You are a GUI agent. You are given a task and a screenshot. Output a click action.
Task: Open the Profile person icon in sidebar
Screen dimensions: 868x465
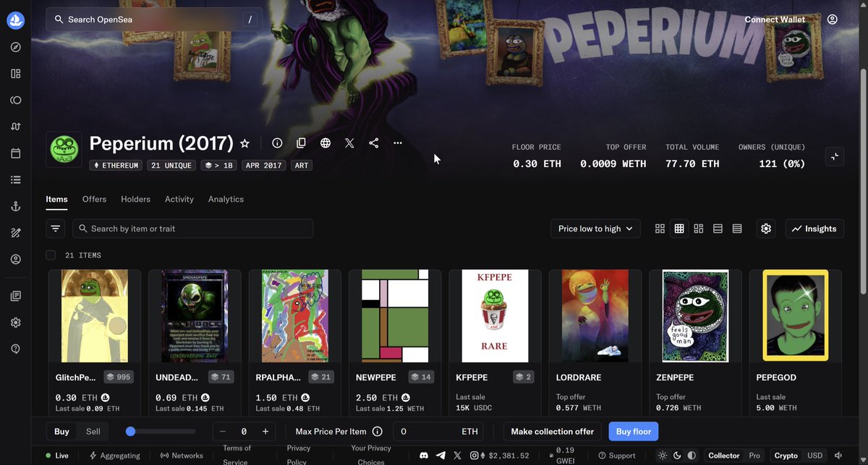pos(15,259)
